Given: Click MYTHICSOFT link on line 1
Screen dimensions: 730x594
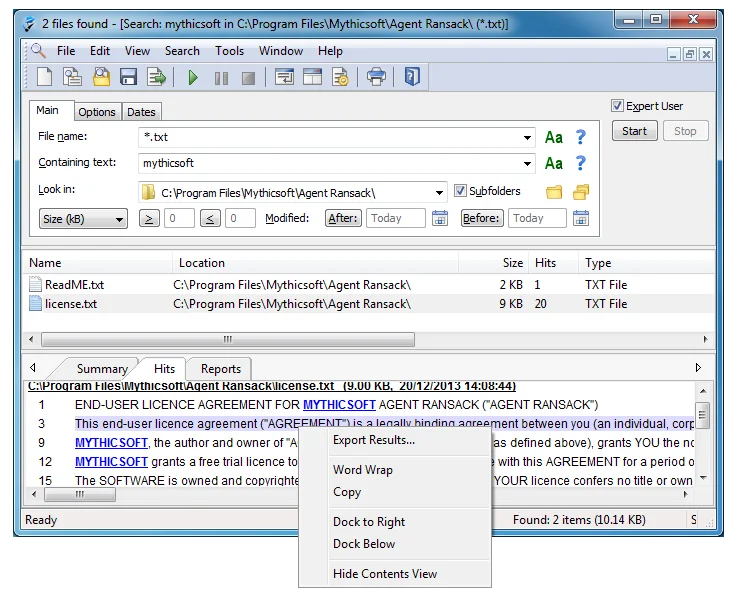Looking at the screenshot, I should tap(339, 405).
